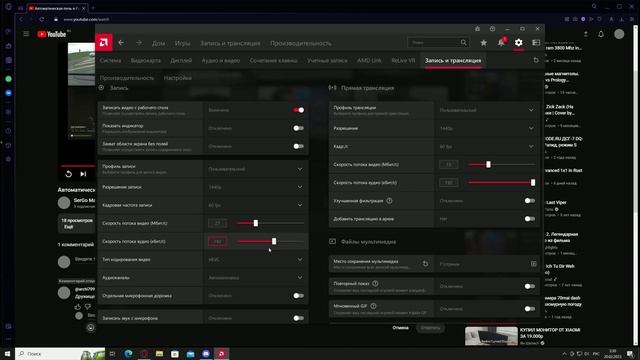This screenshot has width=640, height=360.
Task: Open the settings gear icon
Action: click(518, 42)
